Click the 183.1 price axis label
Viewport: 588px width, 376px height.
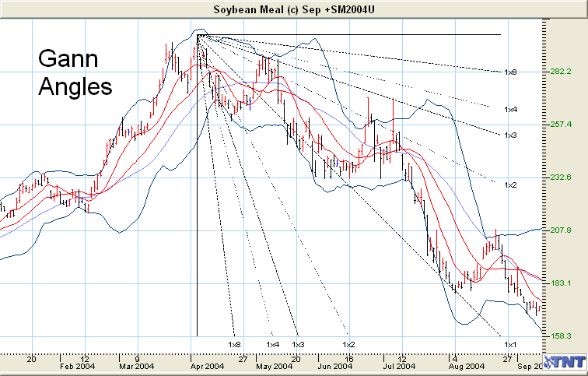tap(561, 283)
